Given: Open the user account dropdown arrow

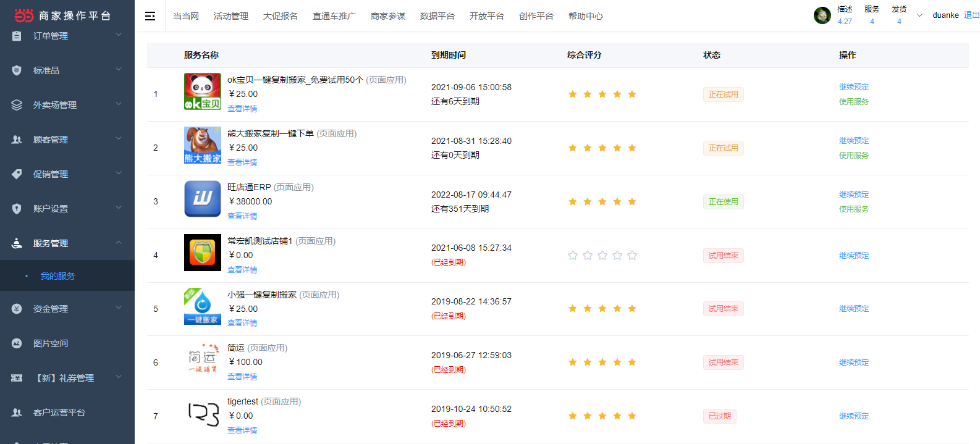Looking at the screenshot, I should [x=919, y=15].
